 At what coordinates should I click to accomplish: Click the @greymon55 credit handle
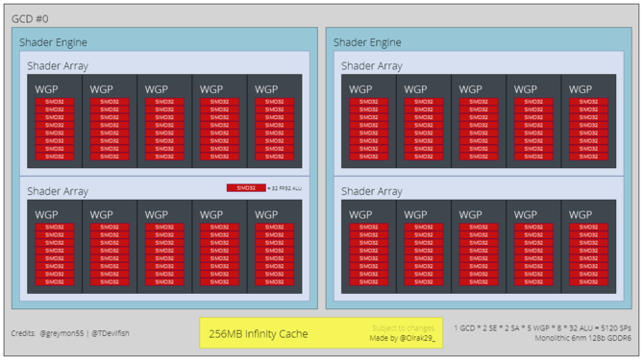pos(62,333)
